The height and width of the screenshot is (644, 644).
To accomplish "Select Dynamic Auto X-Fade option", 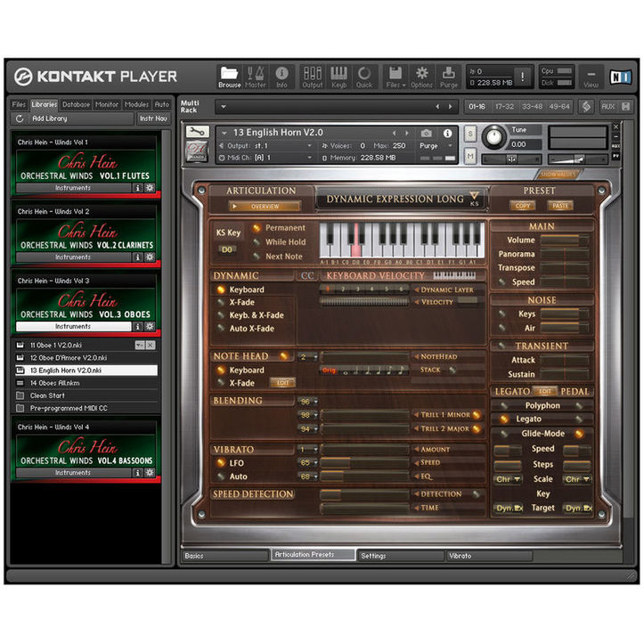I will click(221, 328).
